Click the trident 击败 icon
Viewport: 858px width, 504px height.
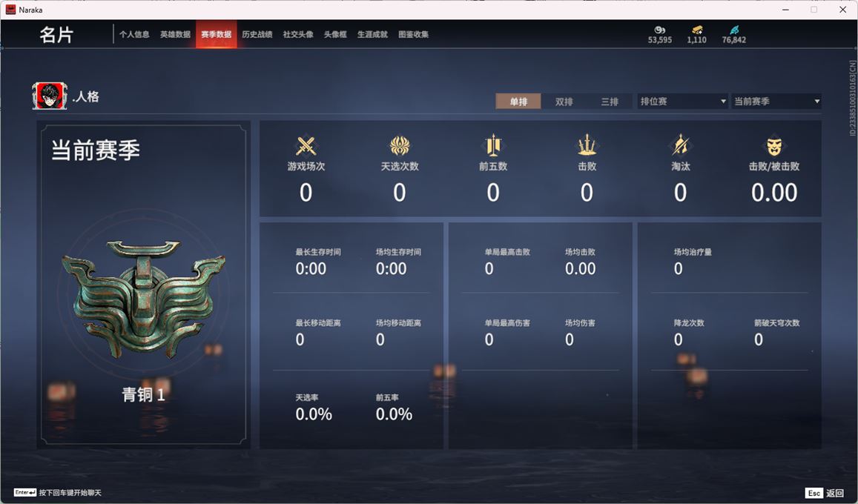(587, 146)
